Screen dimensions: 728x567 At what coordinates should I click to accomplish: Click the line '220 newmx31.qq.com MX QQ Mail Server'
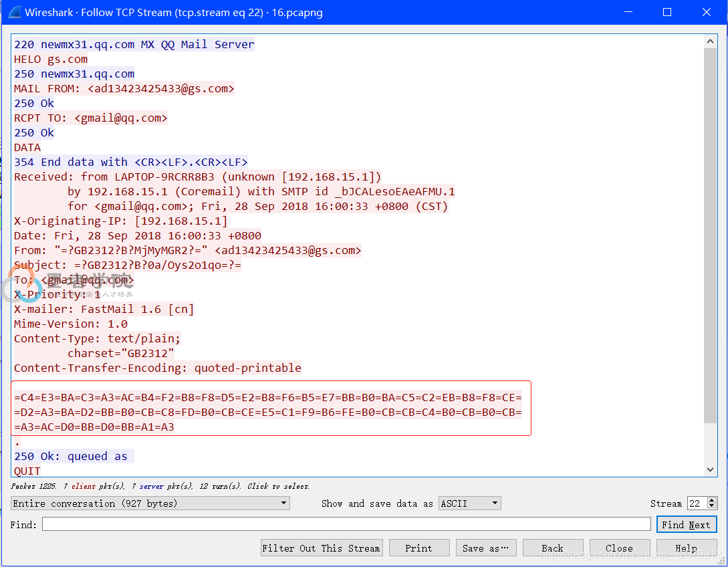pos(134,45)
